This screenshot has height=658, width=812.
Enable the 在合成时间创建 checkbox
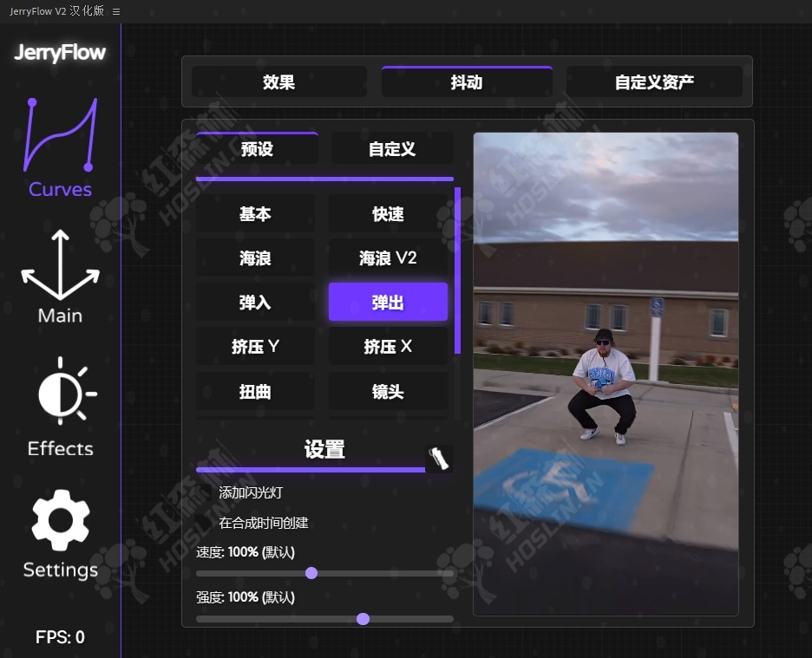point(204,523)
